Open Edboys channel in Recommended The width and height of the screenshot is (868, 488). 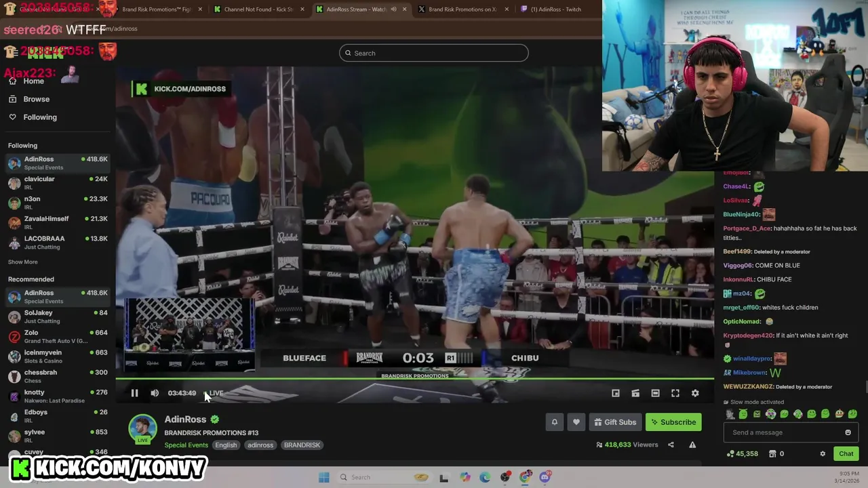58,415
